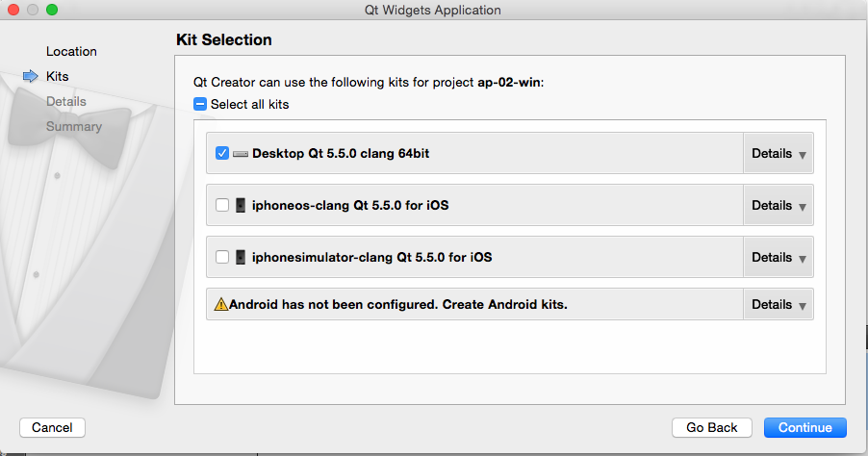Click the Go Back button
Viewport: 868px width, 456px height.
click(x=712, y=427)
